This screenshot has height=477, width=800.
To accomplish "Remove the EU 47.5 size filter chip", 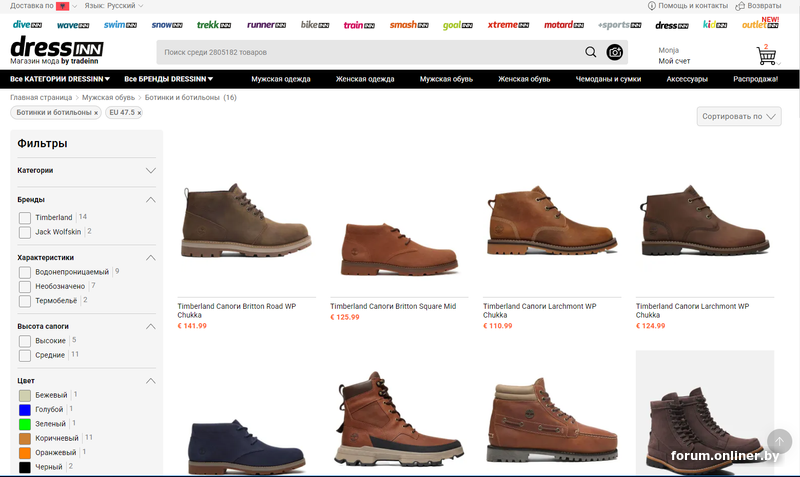I will [x=139, y=113].
